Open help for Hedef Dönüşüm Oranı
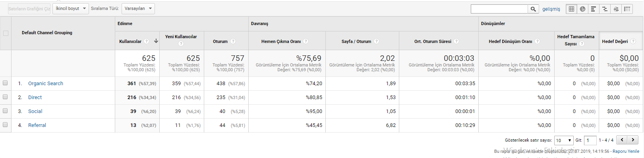644x158 pixels. pos(538,41)
